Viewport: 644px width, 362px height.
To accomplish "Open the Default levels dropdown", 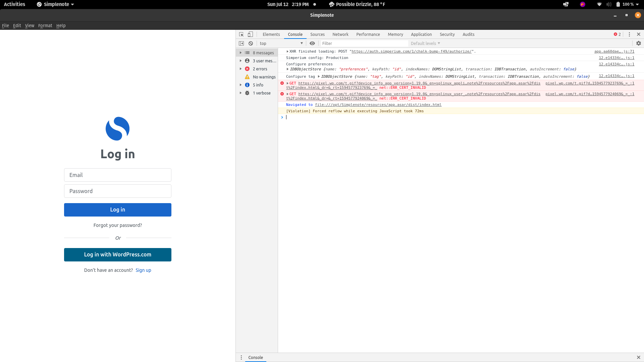I will [x=425, y=43].
